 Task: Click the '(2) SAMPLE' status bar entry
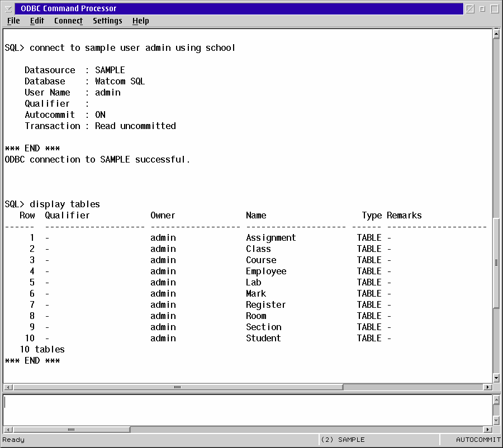[x=343, y=440]
